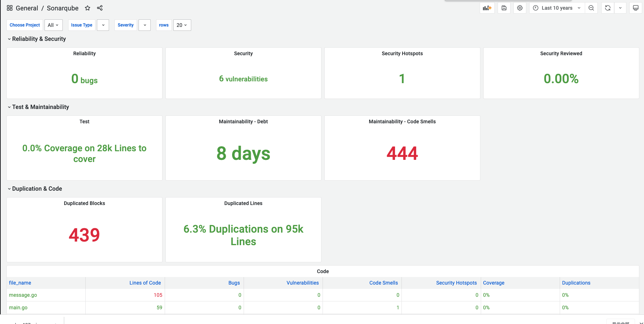Open the Security Hotspots panel title
The image size is (644, 324).
(402, 53)
